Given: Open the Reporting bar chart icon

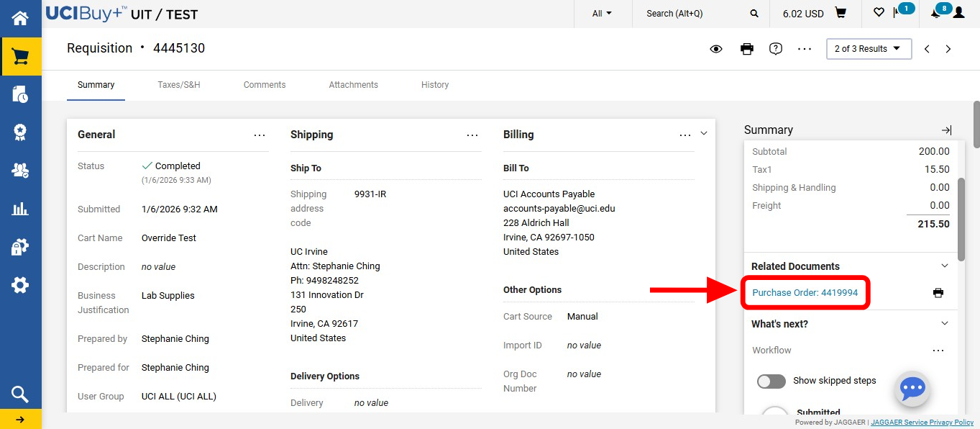Looking at the screenshot, I should (x=20, y=209).
